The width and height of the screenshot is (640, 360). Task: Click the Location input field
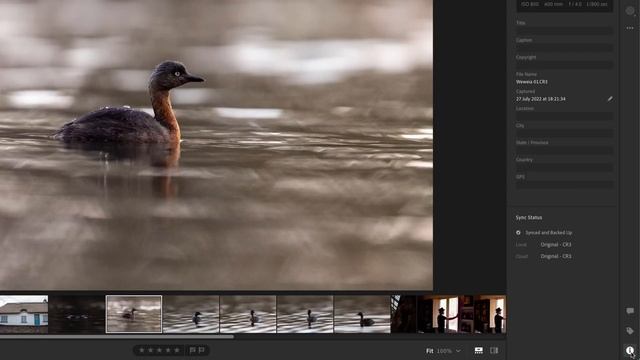pyautogui.click(x=564, y=116)
